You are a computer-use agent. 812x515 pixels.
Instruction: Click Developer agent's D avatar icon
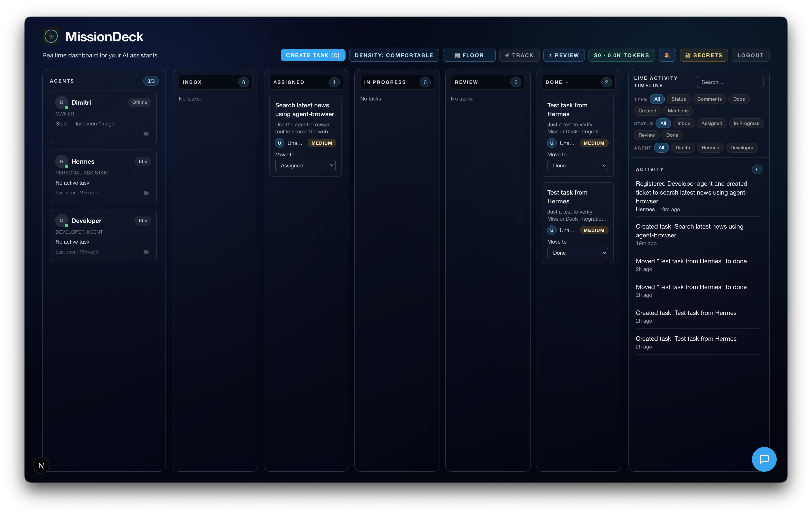(x=62, y=220)
